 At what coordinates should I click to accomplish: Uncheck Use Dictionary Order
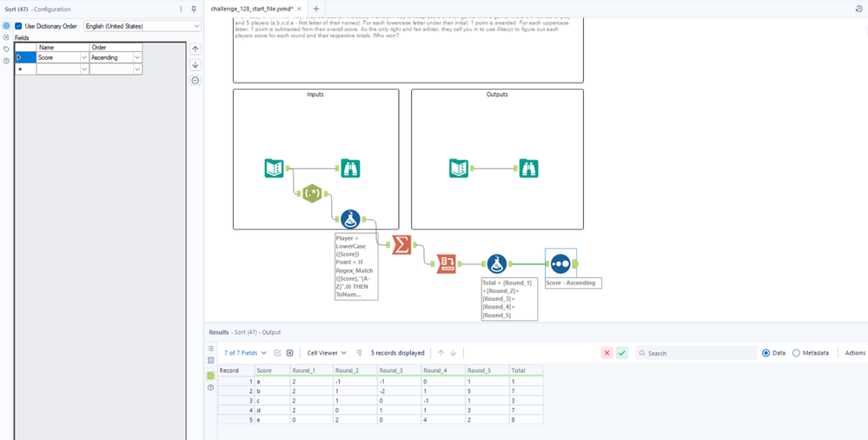(x=19, y=26)
